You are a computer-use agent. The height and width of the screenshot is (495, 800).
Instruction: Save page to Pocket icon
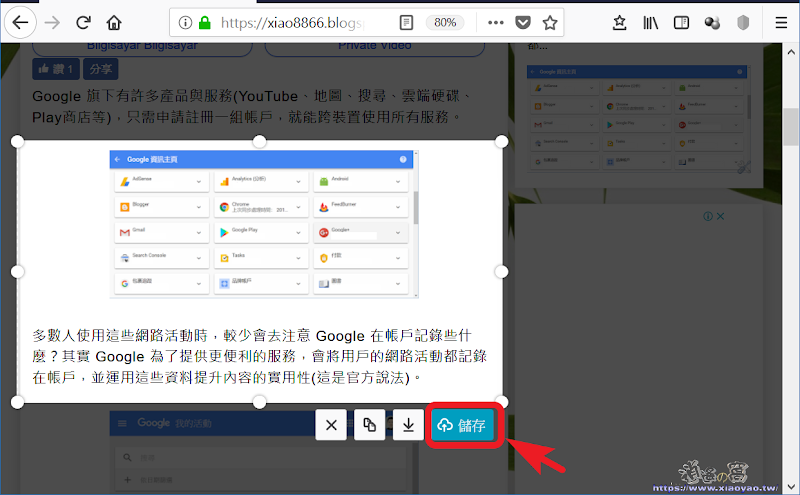coord(523,22)
